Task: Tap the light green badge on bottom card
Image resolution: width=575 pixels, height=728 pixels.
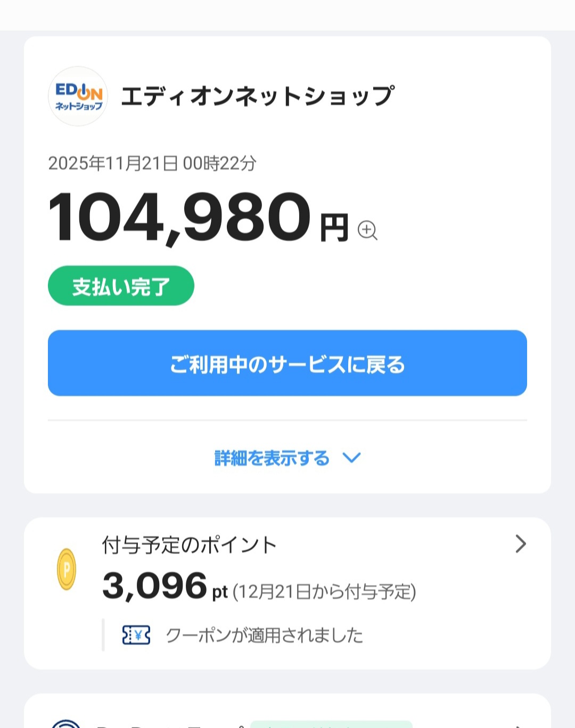Action: pos(331,724)
